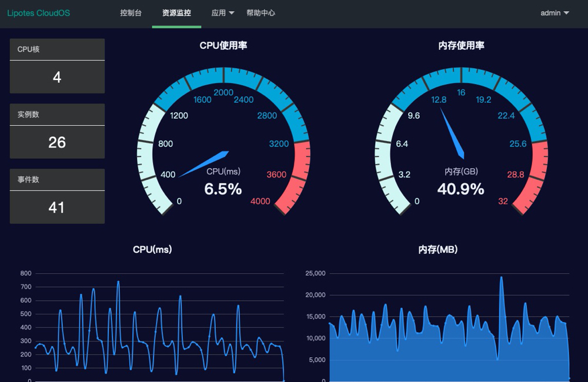This screenshot has width=588, height=382.
Task: Click the 800 axis label on CPU chart
Action: [x=26, y=273]
